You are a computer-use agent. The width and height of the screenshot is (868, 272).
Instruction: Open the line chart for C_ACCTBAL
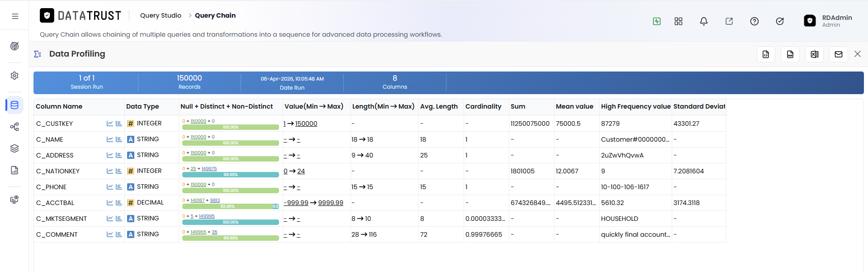pos(110,203)
